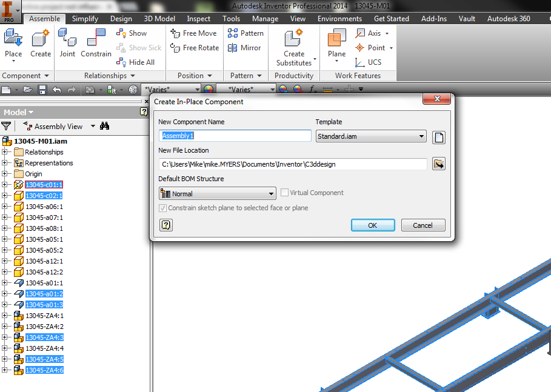The width and height of the screenshot is (551, 392).
Task: Click the Find binoculars icon in browser
Action: coord(104,126)
